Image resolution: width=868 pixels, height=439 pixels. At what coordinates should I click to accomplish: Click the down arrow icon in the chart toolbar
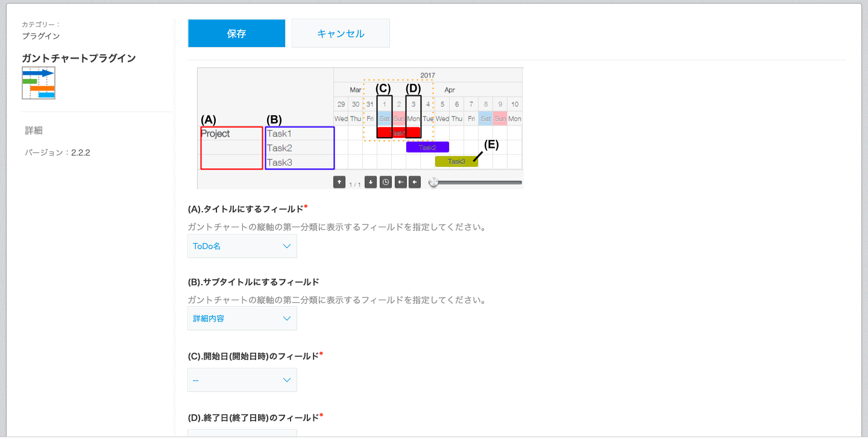pyautogui.click(x=371, y=182)
